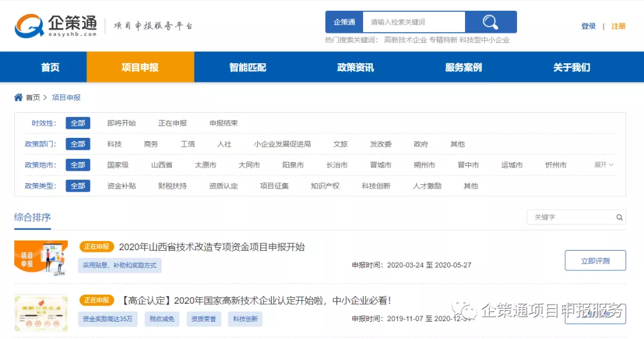Open the 项目申报 thumbnail image
The height and width of the screenshot is (339, 644).
41,258
